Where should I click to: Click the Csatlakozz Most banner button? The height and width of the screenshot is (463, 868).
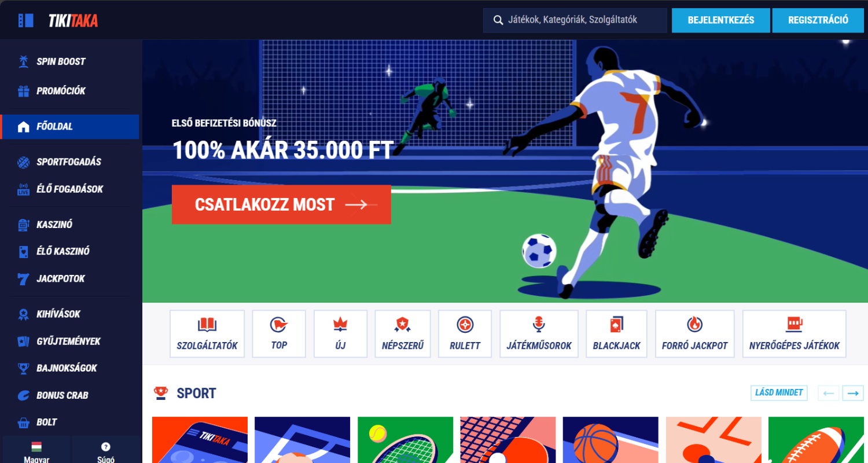pos(281,204)
